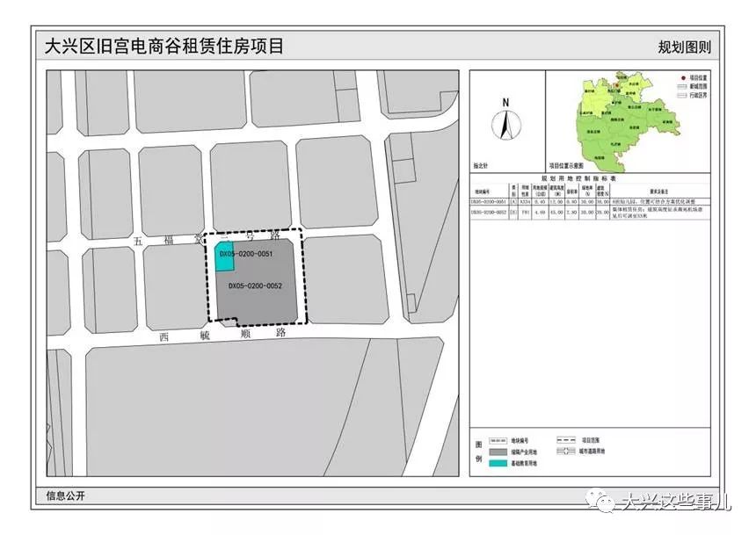This screenshot has width=756, height=535.
Task: Click the DX05-0200-0051 label on the map
Action: coord(246,254)
